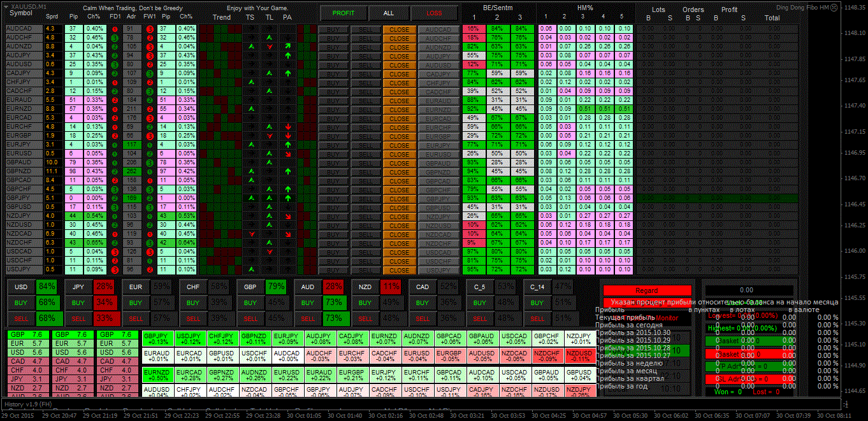Click the CLOSE button in the USDJPY row

tap(400, 270)
